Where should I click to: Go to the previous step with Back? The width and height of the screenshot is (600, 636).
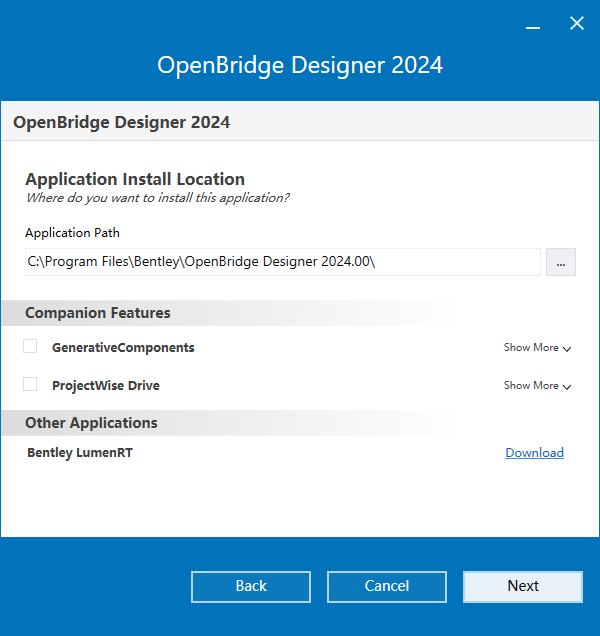[251, 587]
